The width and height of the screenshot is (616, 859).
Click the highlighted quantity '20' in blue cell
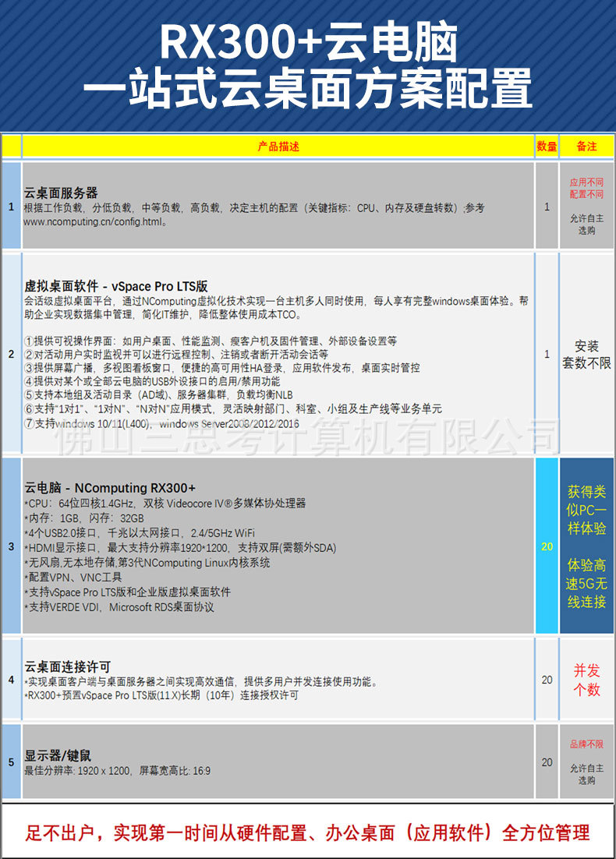(x=547, y=546)
